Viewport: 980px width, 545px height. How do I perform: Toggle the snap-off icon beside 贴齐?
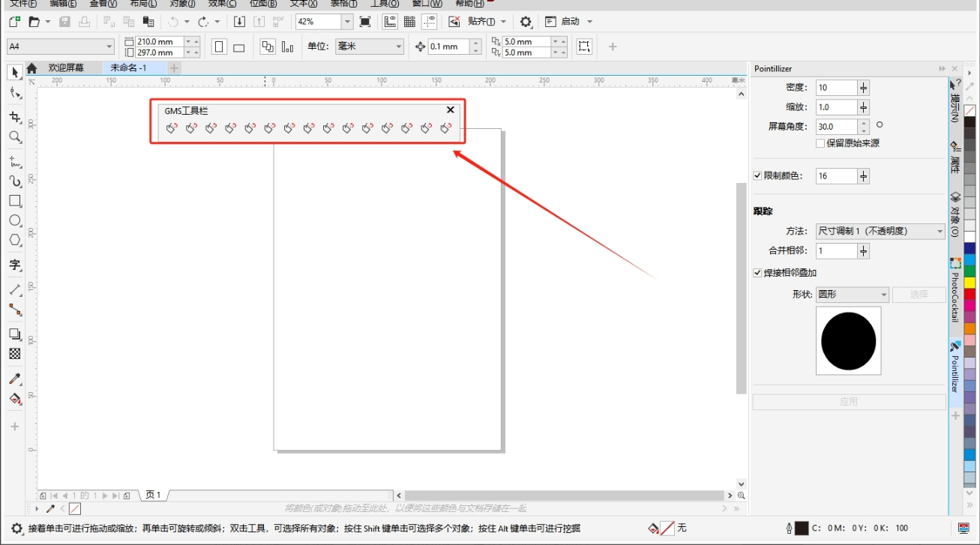click(x=454, y=22)
